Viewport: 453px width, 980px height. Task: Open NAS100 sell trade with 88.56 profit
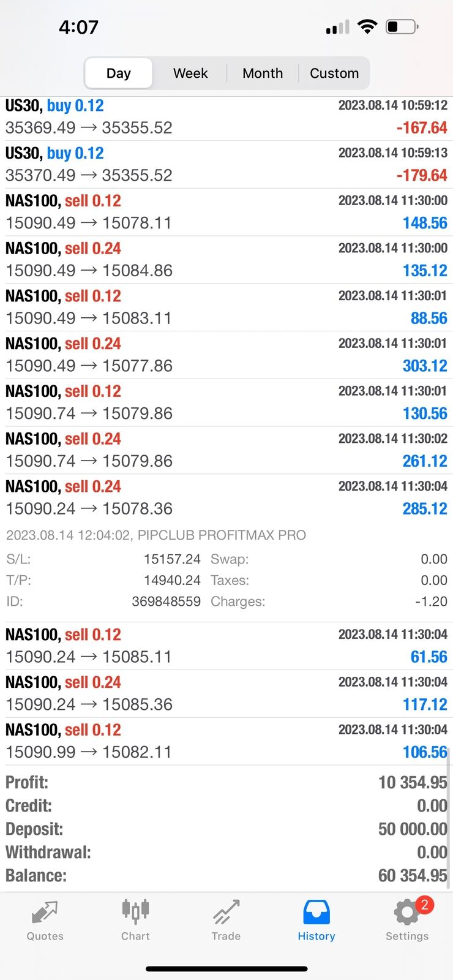[x=226, y=307]
